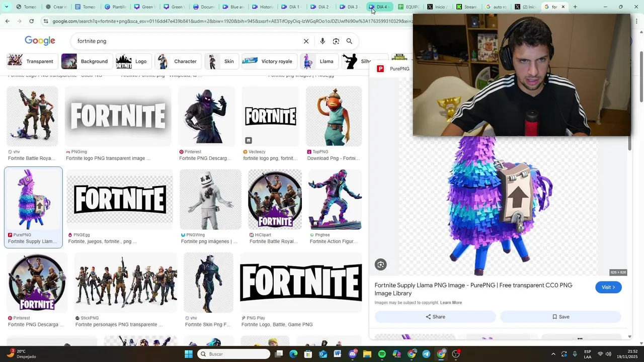
Task: Open the Google logo homepage
Action: pyautogui.click(x=40, y=41)
